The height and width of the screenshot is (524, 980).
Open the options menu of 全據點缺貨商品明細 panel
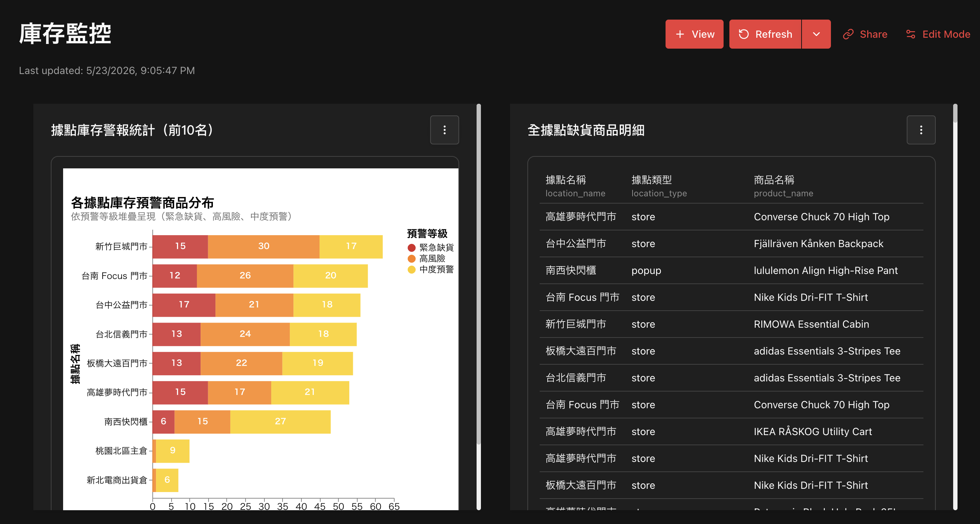(921, 130)
